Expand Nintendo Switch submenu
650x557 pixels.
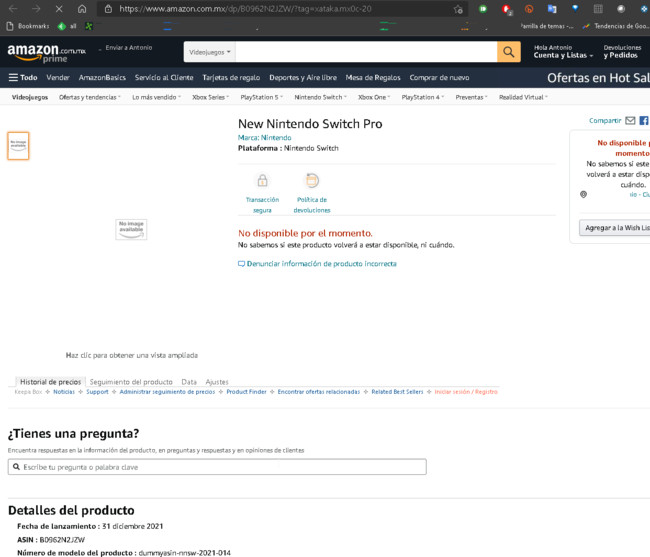point(320,97)
